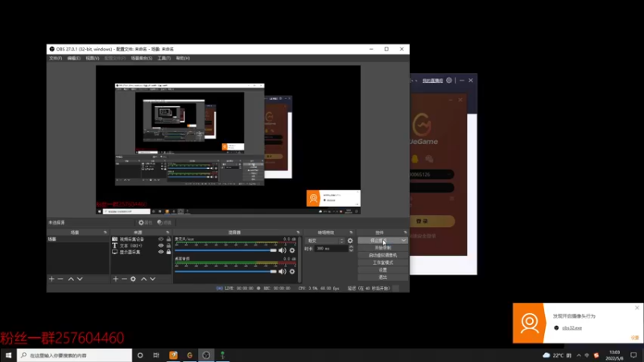
Task: Open the WeGame window settings gear
Action: (449, 80)
